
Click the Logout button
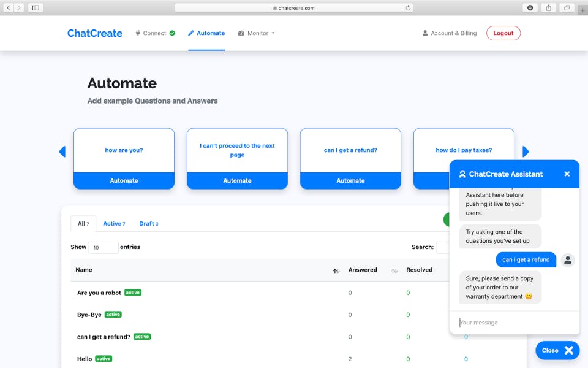503,33
